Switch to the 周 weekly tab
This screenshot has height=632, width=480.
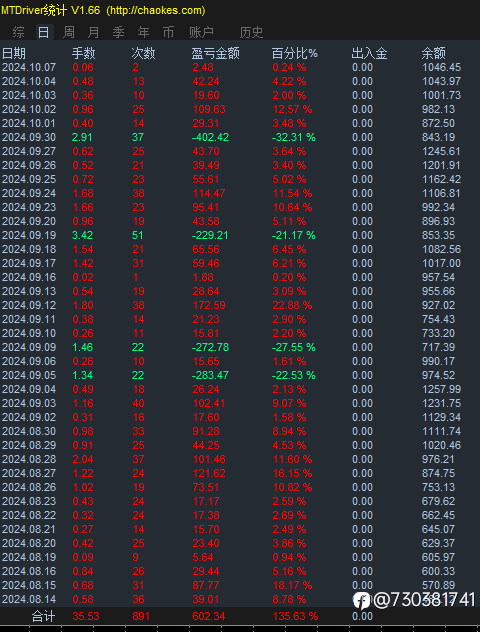click(x=69, y=32)
